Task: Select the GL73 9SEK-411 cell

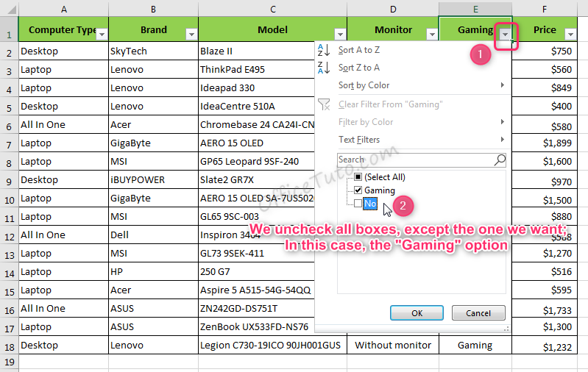Action: point(257,253)
